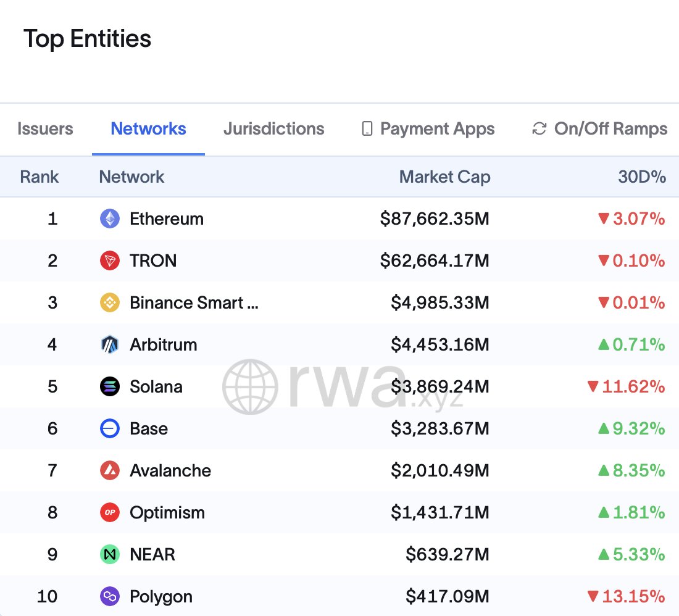Screen dimensions: 679x616
Task: Open the Arbitrum network name
Action: 163,344
